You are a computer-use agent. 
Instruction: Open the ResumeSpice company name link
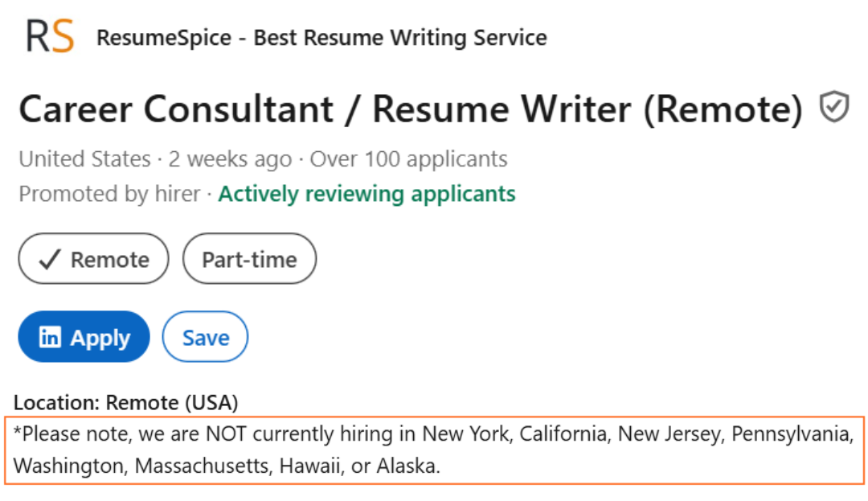click(321, 38)
